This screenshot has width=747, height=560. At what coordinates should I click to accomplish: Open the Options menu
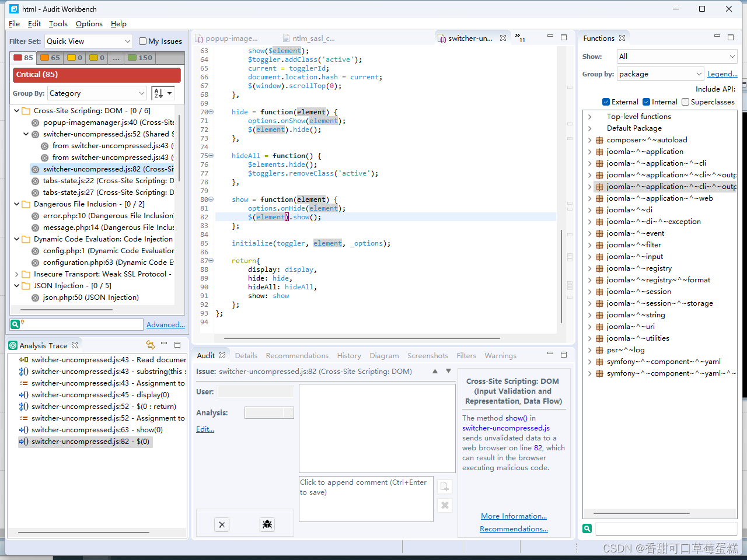click(x=89, y=24)
